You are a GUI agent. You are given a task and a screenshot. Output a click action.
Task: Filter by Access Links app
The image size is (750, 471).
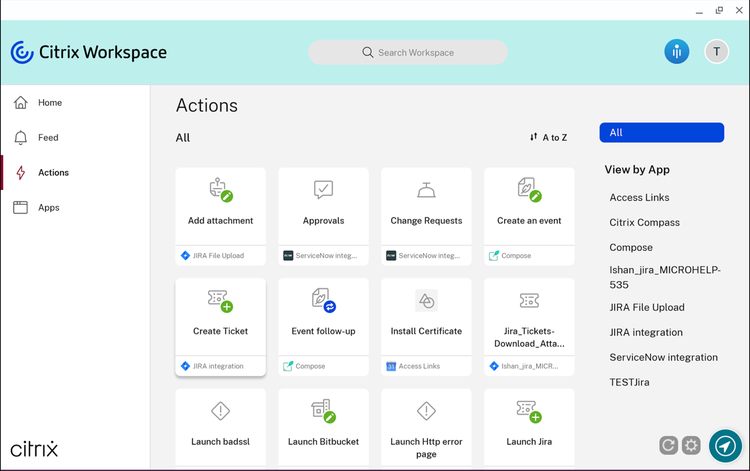[x=639, y=197]
